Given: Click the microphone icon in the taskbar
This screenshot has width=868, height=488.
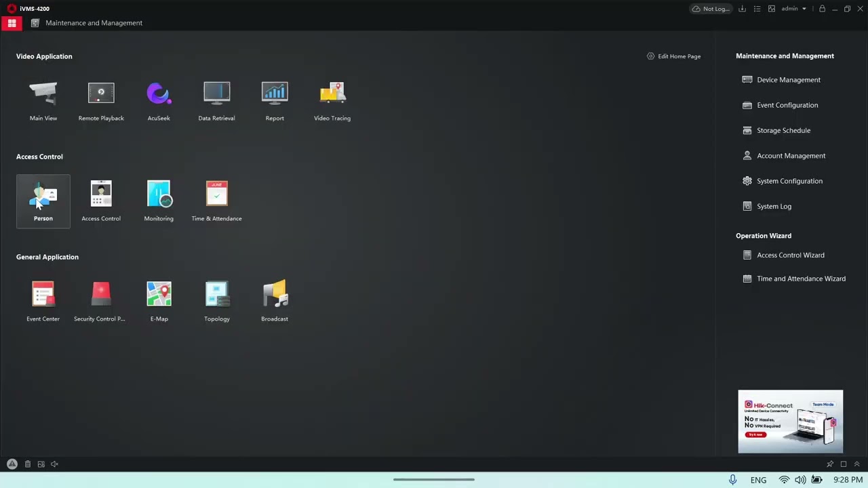Looking at the screenshot, I should point(732,480).
